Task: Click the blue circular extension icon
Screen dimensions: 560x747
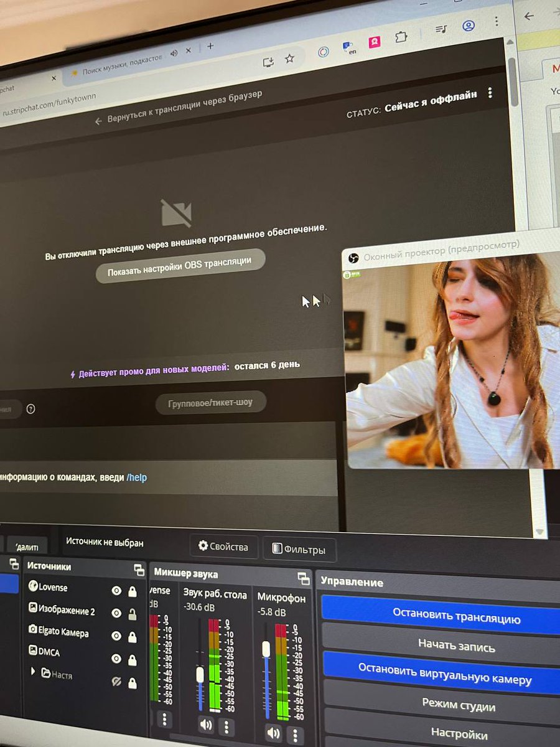Action: tap(324, 52)
